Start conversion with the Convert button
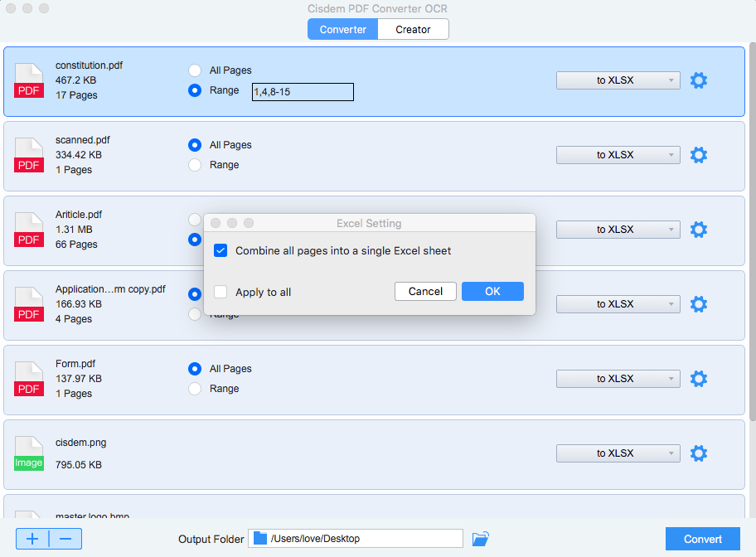The width and height of the screenshot is (756, 557). pyautogui.click(x=702, y=539)
